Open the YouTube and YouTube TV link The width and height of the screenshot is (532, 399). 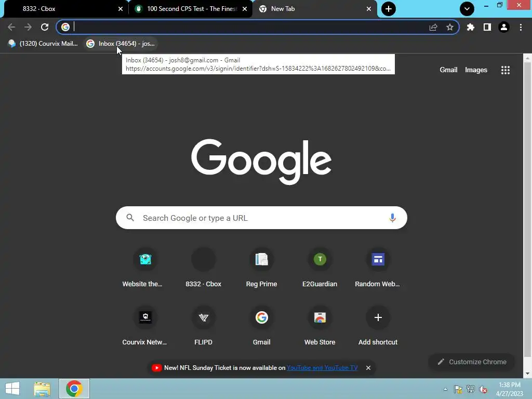coord(322,368)
